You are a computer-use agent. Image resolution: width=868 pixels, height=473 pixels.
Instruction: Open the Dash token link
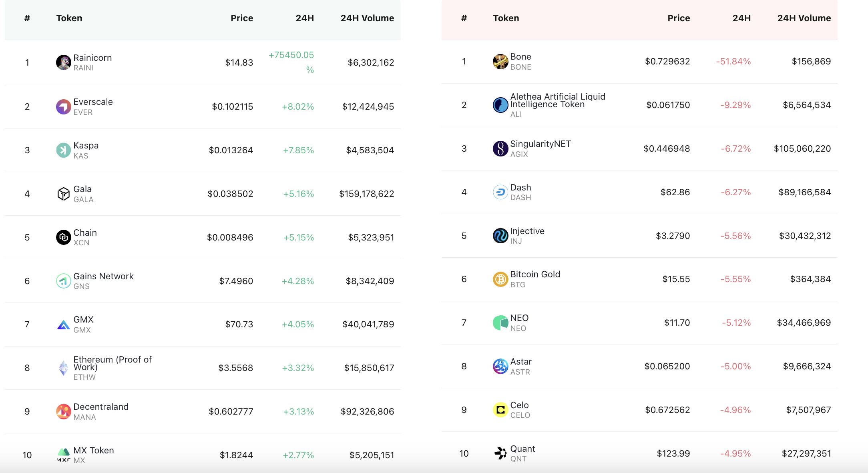[520, 187]
